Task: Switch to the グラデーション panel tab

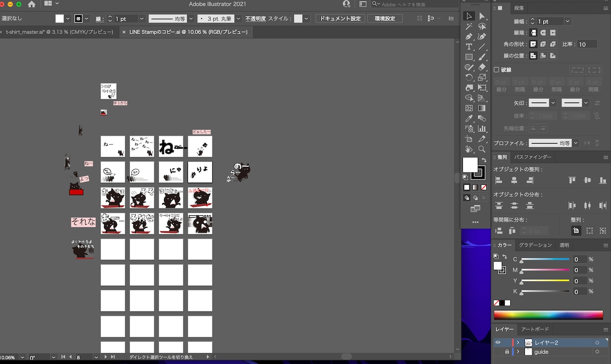Action: tap(535, 245)
